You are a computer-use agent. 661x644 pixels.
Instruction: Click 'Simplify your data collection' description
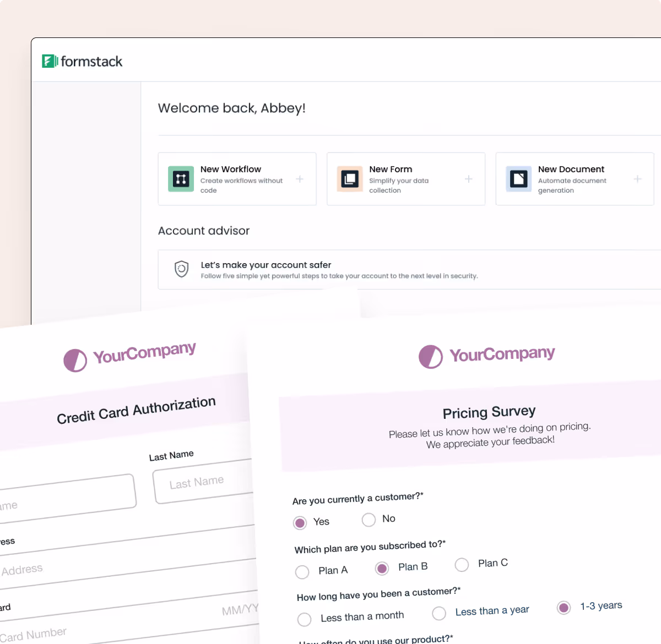pyautogui.click(x=399, y=185)
